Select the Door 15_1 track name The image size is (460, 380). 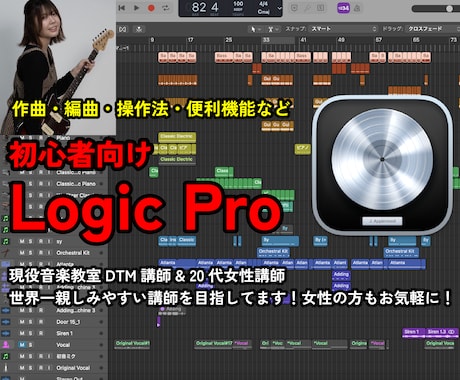(68, 322)
